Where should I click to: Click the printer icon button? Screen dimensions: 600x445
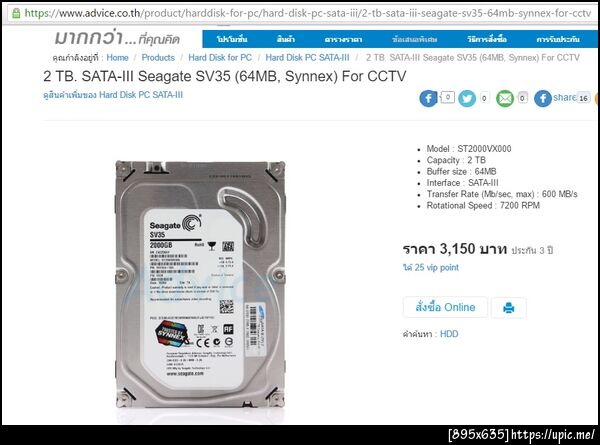click(x=509, y=307)
